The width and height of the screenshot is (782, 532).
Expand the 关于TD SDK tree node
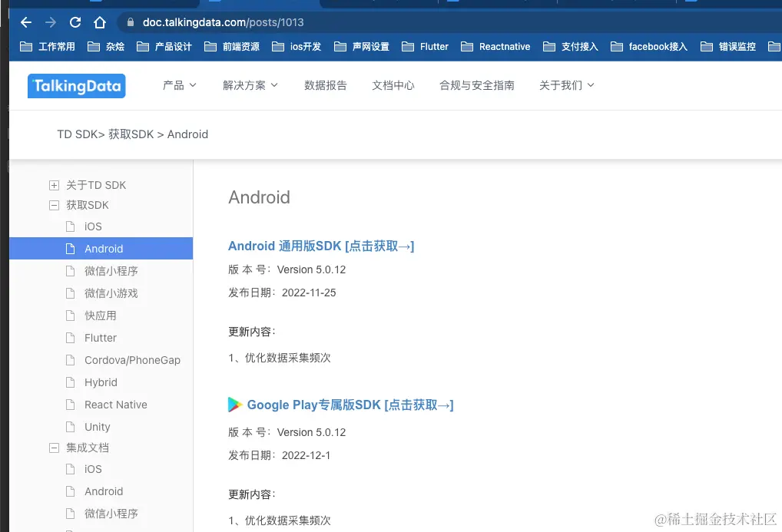click(54, 186)
